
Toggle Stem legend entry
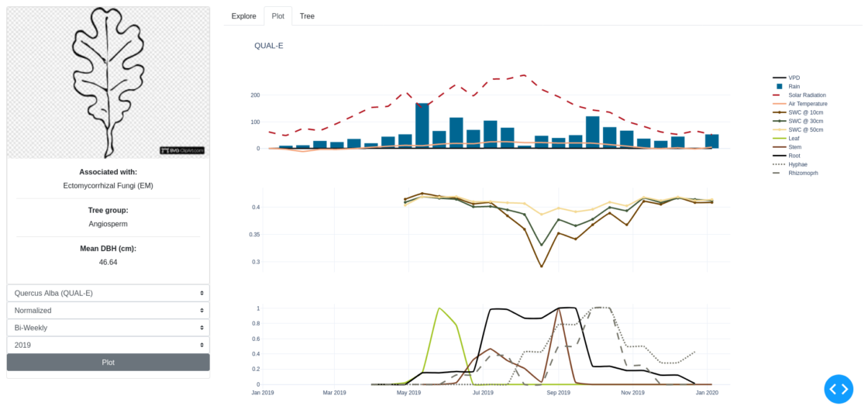click(794, 146)
